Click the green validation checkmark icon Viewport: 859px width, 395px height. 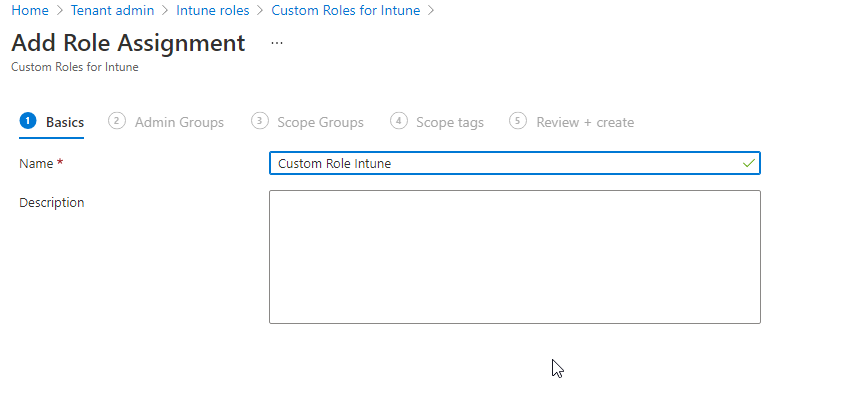pos(748,163)
